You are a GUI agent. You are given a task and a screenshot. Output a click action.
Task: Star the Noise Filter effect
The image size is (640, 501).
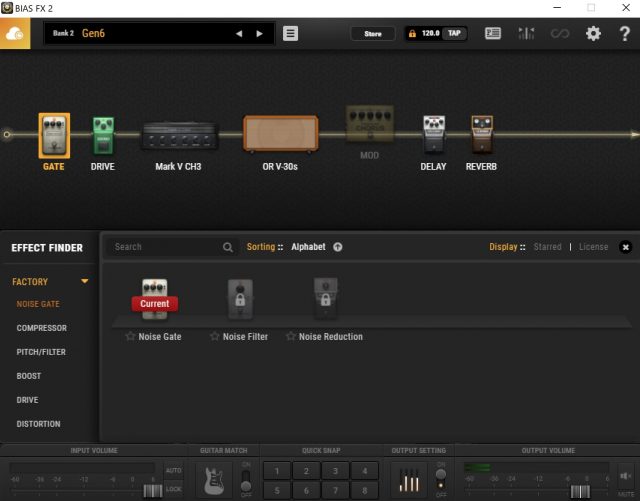[215, 336]
